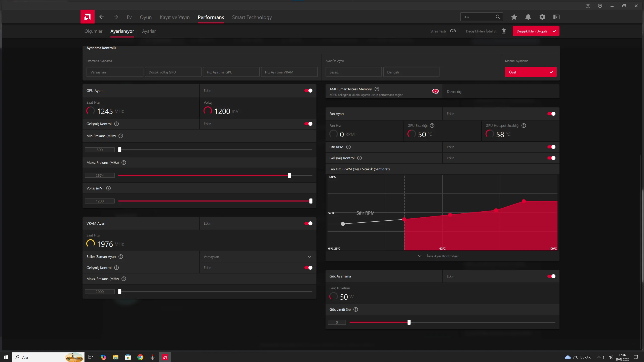Click the Güç Limiti slider handle

point(409,322)
